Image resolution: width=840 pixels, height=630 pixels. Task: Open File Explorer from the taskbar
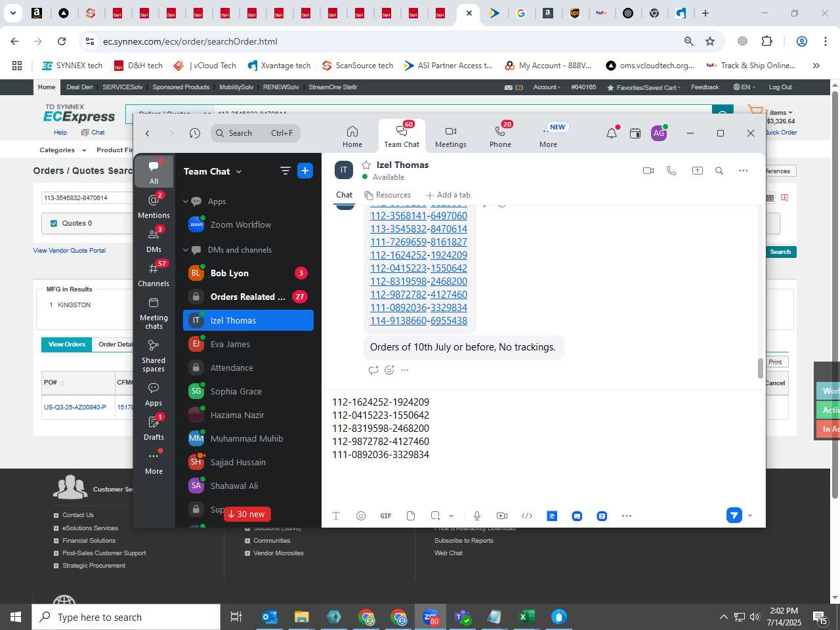pyautogui.click(x=302, y=617)
